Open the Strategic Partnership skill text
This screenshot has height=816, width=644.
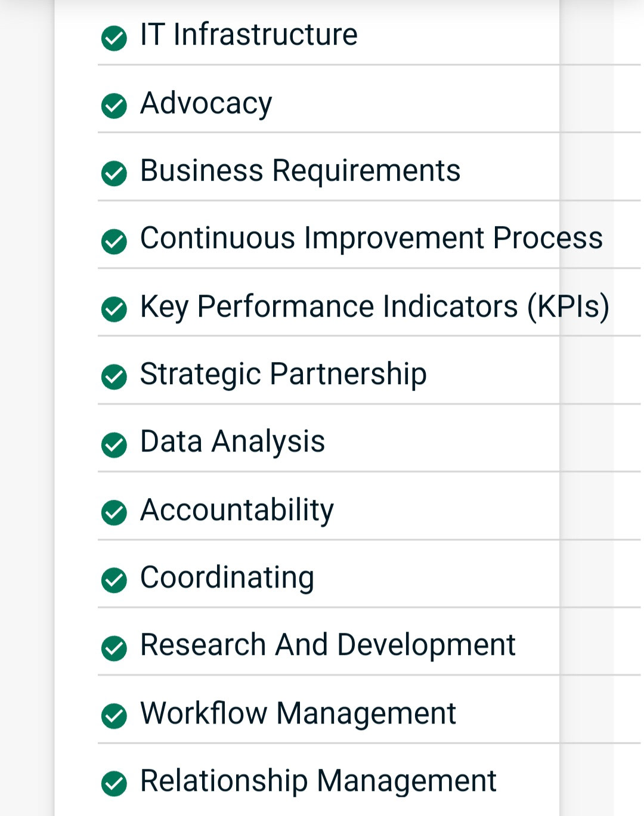coord(283,374)
